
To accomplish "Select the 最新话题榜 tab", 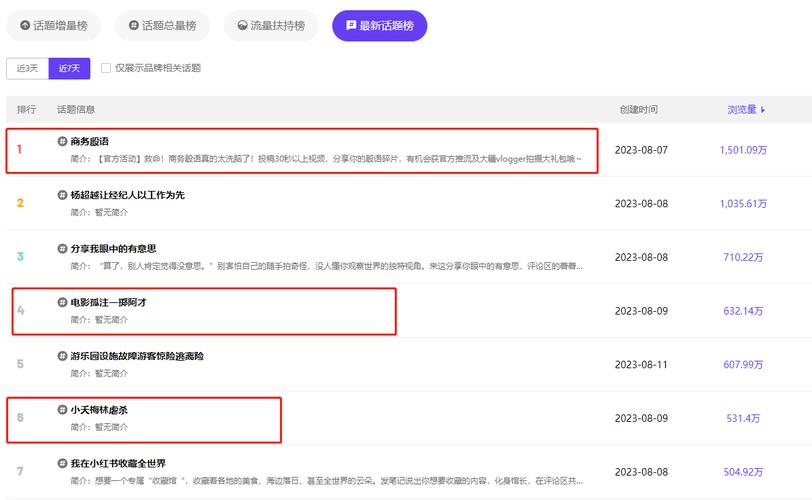I will (x=380, y=25).
